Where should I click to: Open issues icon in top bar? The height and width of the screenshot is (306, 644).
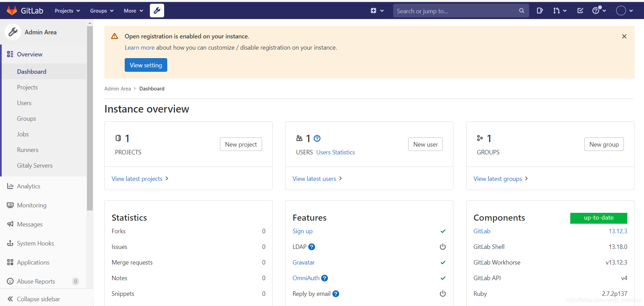540,11
